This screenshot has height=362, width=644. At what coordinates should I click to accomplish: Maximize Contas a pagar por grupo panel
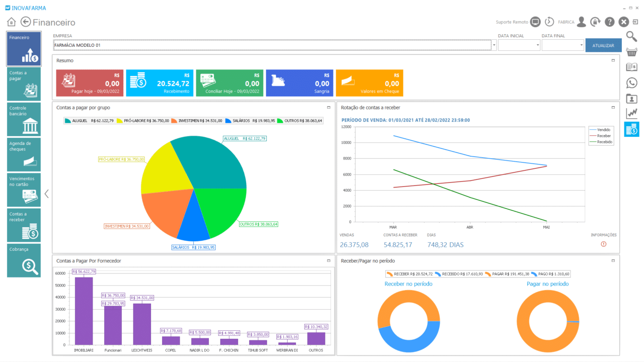click(329, 108)
